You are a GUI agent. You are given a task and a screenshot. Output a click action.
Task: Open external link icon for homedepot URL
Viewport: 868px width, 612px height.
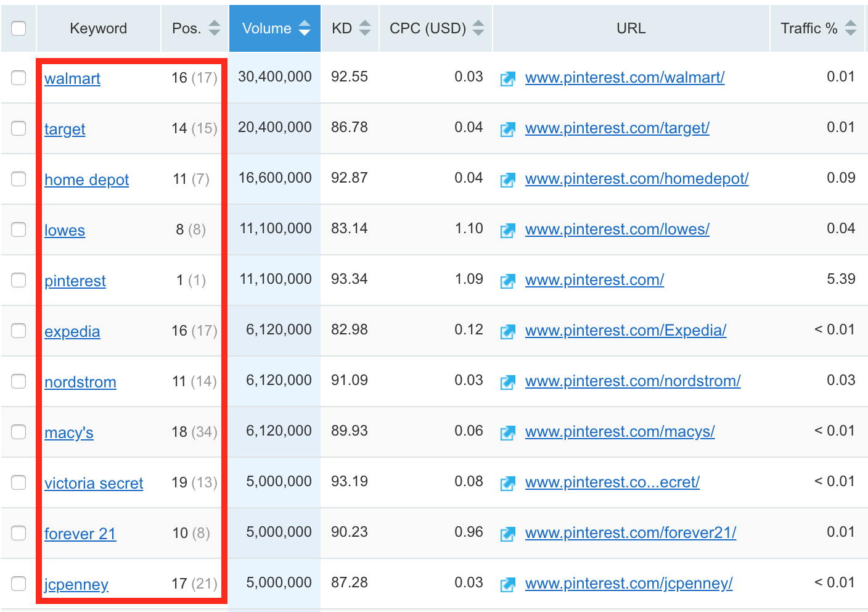(x=507, y=180)
